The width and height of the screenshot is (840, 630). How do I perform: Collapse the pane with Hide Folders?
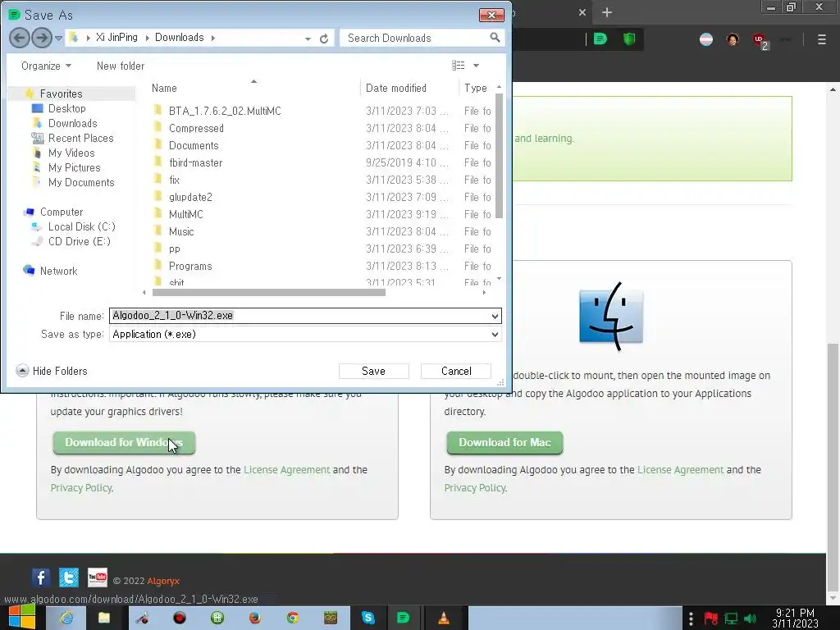click(x=52, y=371)
